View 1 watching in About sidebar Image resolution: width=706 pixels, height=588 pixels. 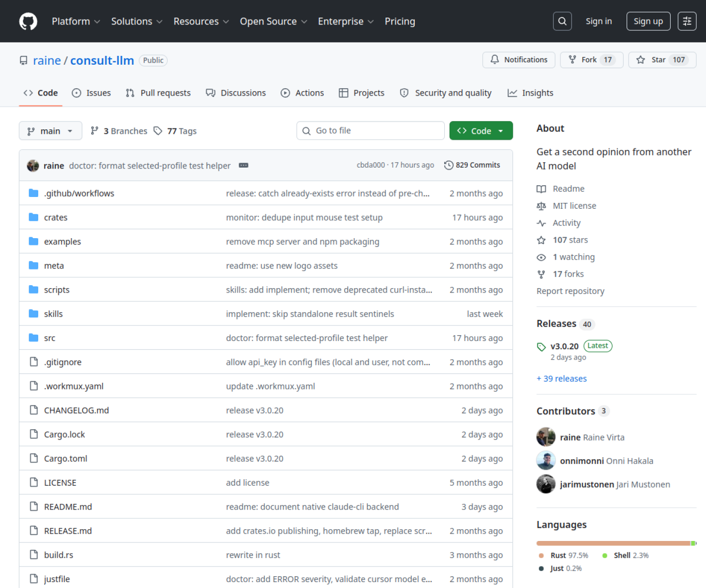point(566,257)
